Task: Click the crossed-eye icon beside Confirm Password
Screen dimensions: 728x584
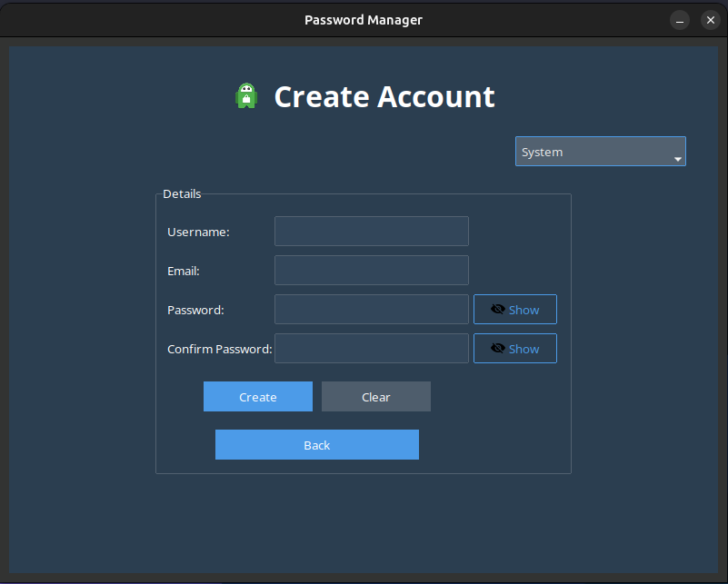Action: coord(497,349)
